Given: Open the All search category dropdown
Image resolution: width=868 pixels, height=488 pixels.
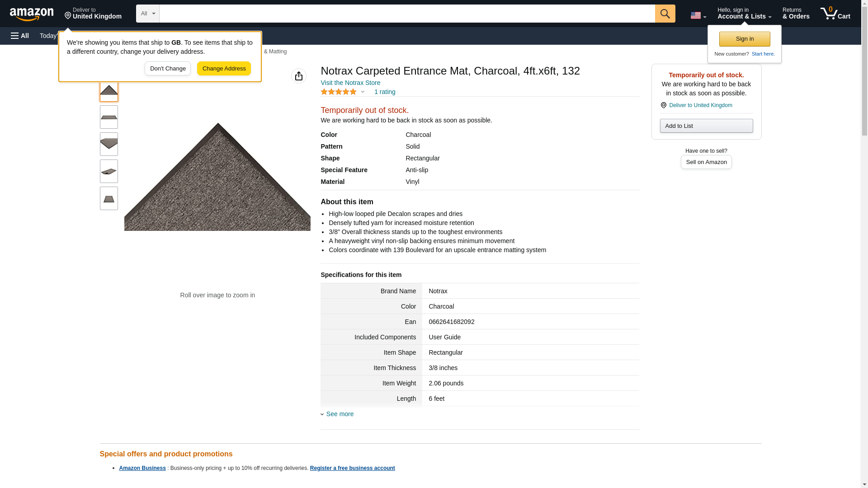Looking at the screenshot, I should click(147, 14).
